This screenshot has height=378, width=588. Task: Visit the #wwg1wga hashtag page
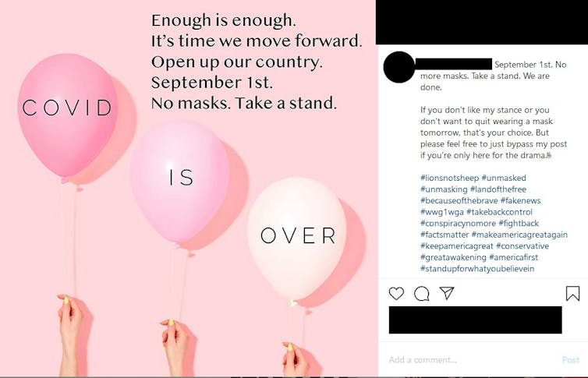[x=441, y=212]
